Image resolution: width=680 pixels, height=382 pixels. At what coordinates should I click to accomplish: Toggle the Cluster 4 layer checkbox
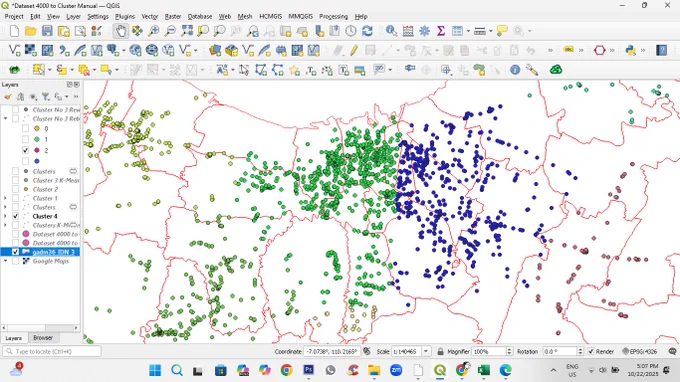coord(16,216)
